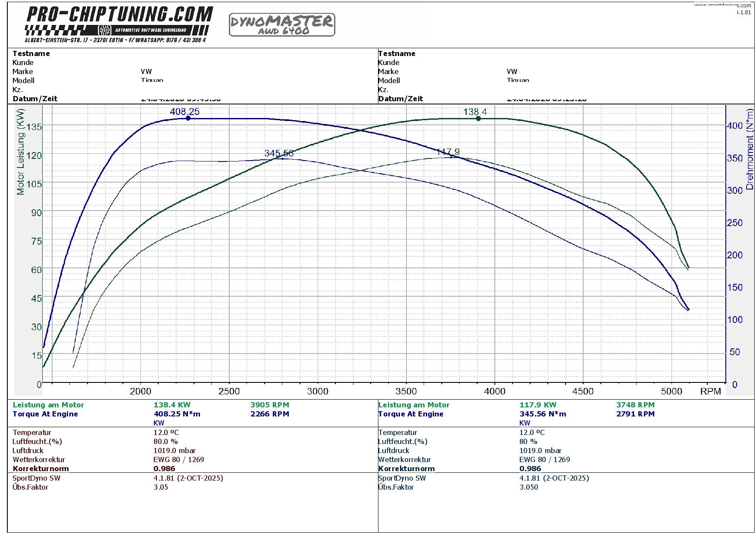Click the Drehmoment (N*m) axis title

click(x=750, y=150)
